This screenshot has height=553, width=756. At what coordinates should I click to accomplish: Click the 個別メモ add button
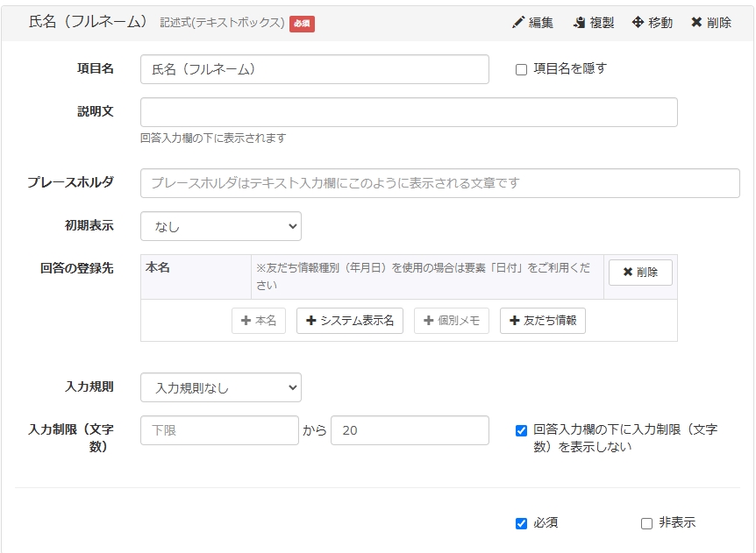point(451,321)
